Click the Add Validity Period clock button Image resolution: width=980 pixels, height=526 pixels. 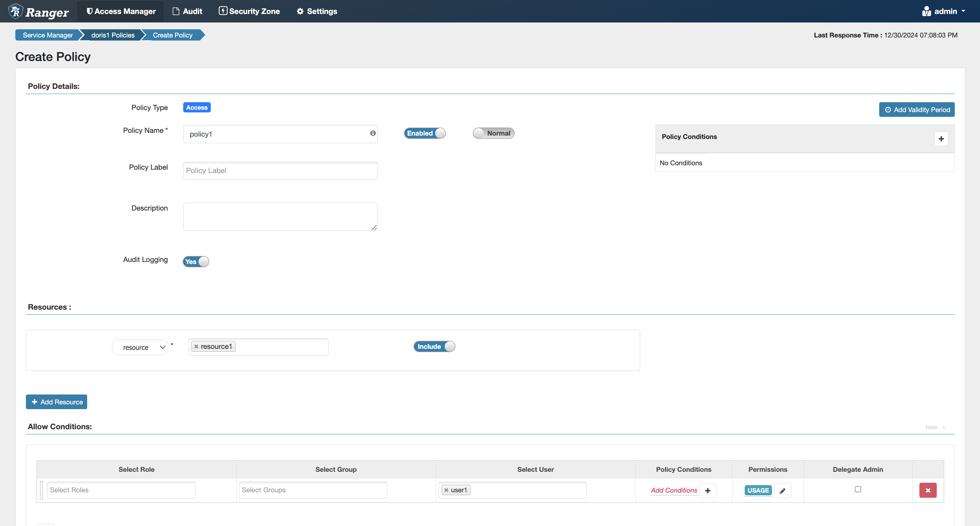pyautogui.click(x=917, y=109)
